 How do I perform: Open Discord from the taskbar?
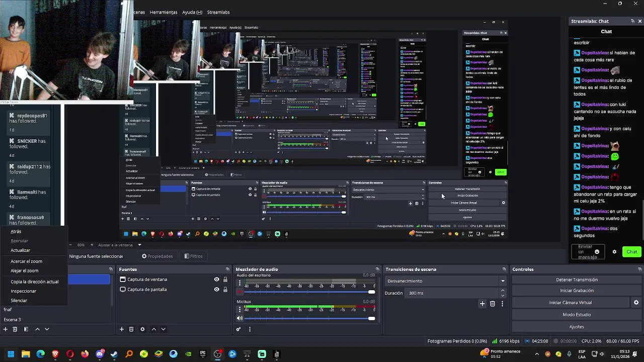click(100, 354)
